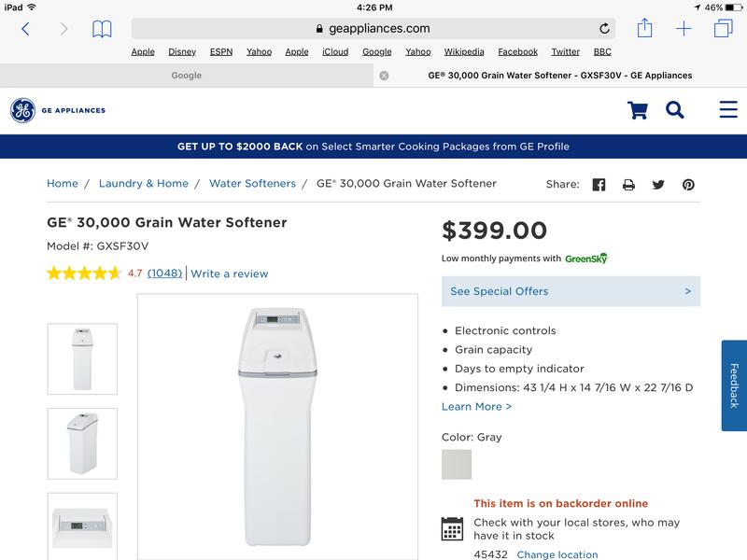Click the search magnifier icon
Screen dimensions: 747x560
[675, 110]
